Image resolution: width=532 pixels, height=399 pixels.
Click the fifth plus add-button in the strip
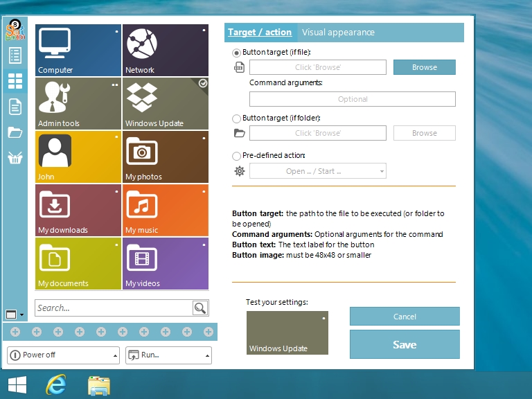(x=101, y=332)
